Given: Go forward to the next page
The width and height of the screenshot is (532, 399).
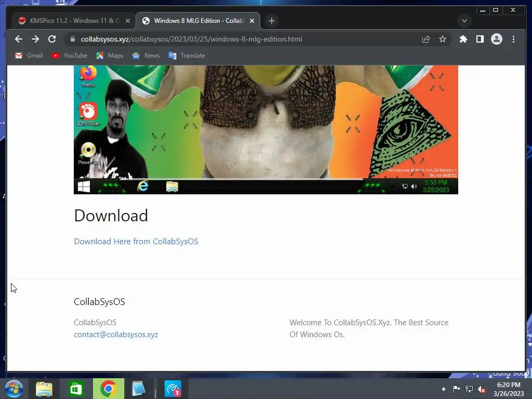Looking at the screenshot, I should [x=35, y=39].
